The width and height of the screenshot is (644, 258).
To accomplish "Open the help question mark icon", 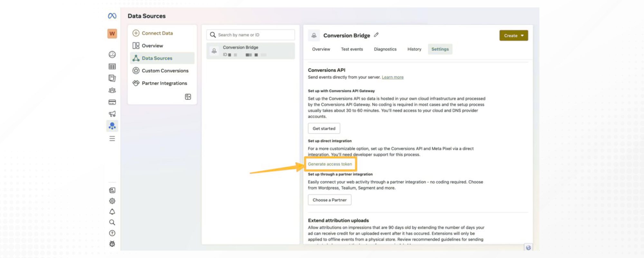I will (x=112, y=233).
